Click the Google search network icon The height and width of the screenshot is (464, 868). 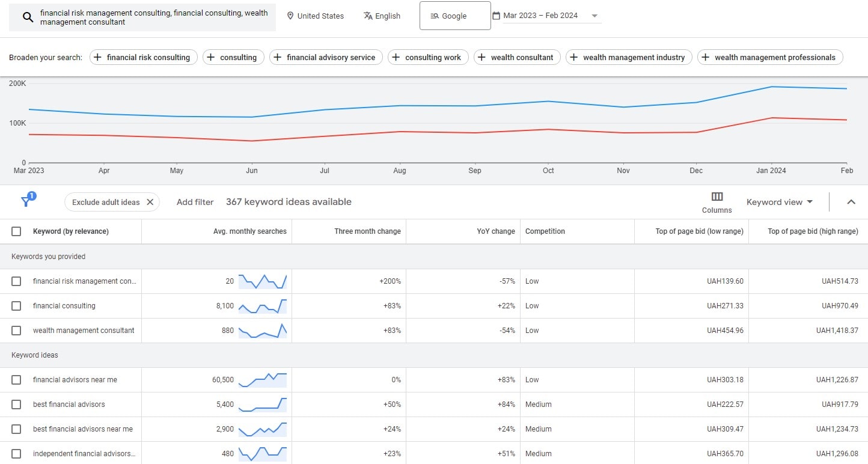(434, 15)
